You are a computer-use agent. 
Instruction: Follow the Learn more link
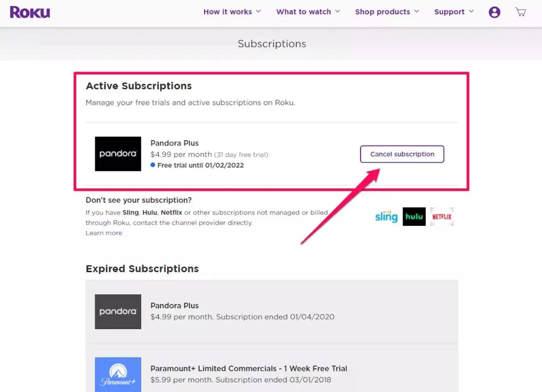104,233
